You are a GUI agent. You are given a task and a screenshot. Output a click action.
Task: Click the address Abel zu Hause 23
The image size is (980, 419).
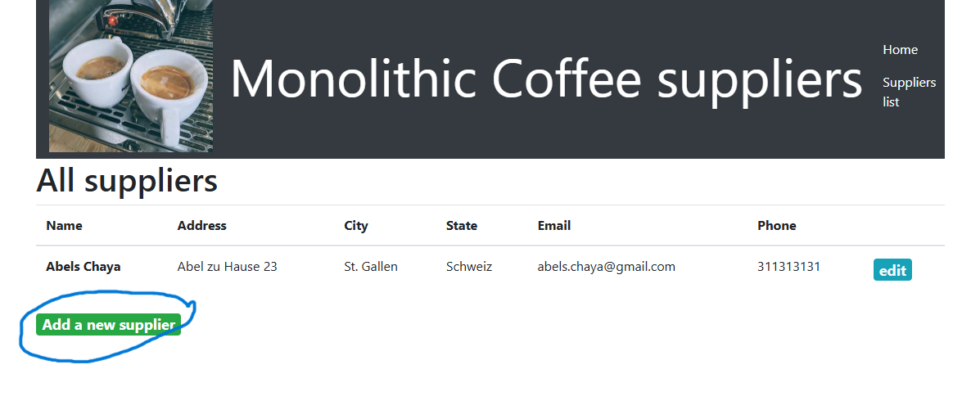coord(227,267)
